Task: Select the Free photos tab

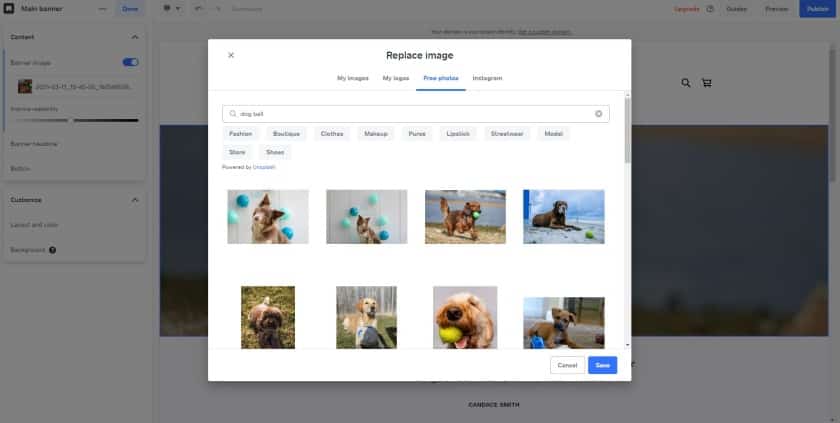Action: pos(441,78)
